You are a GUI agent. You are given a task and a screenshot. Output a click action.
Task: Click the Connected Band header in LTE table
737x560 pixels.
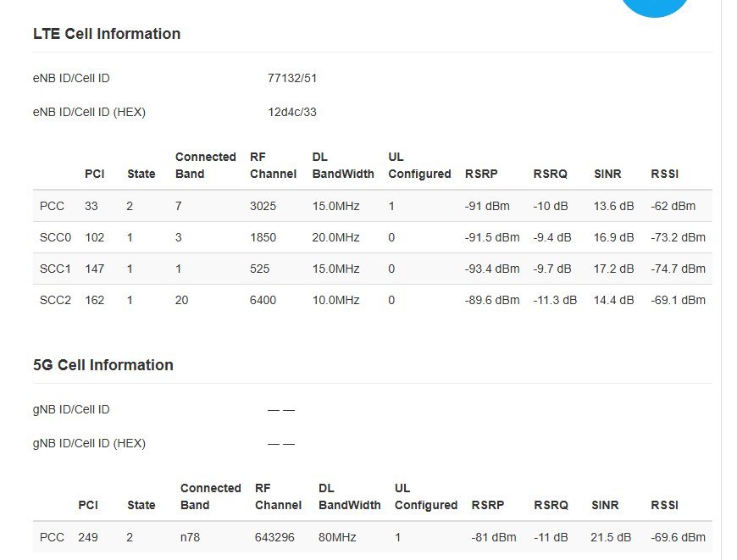205,165
